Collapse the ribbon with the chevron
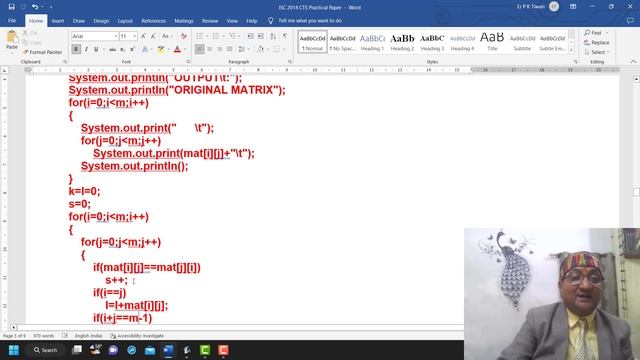This screenshot has height=360, width=640. pyautogui.click(x=633, y=62)
